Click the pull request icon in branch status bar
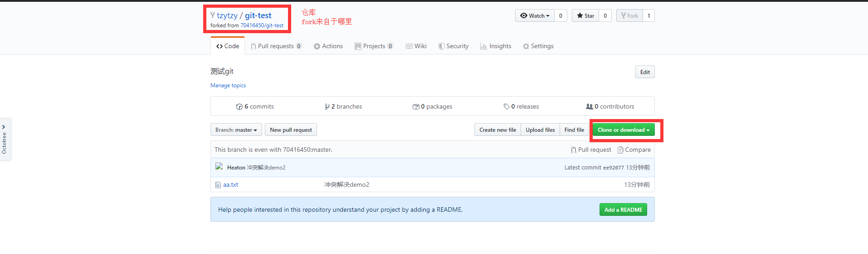This screenshot has width=868, height=254. tap(574, 150)
